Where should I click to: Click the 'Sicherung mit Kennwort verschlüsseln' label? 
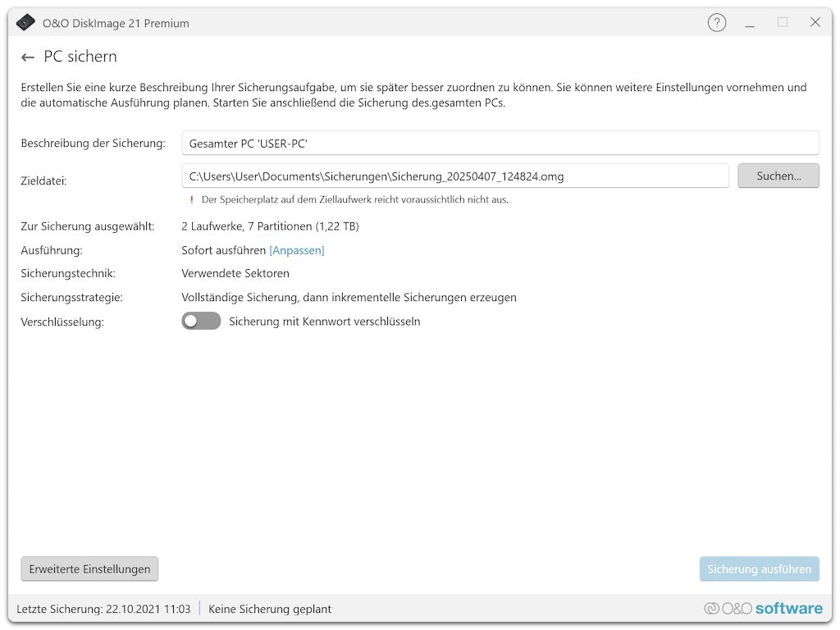click(325, 322)
